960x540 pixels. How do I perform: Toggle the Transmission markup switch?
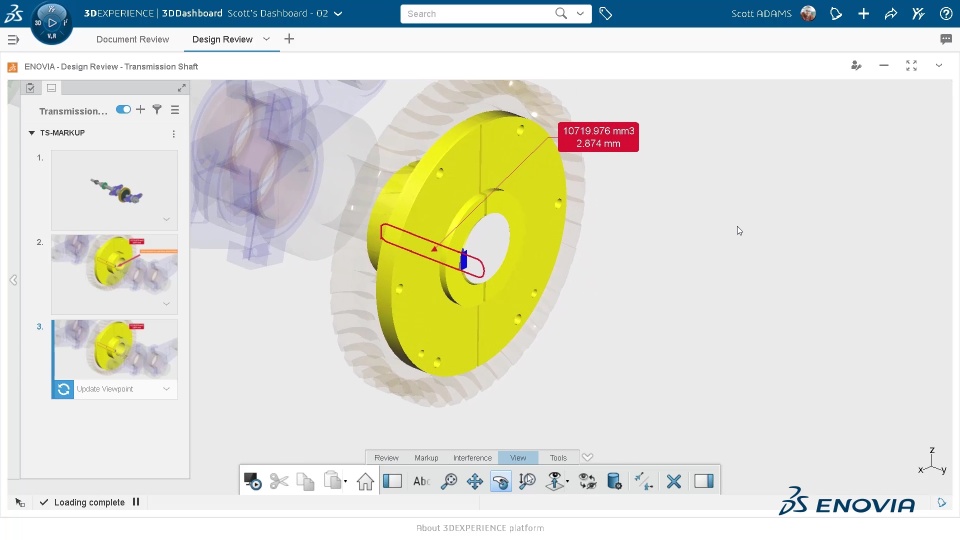click(x=123, y=110)
